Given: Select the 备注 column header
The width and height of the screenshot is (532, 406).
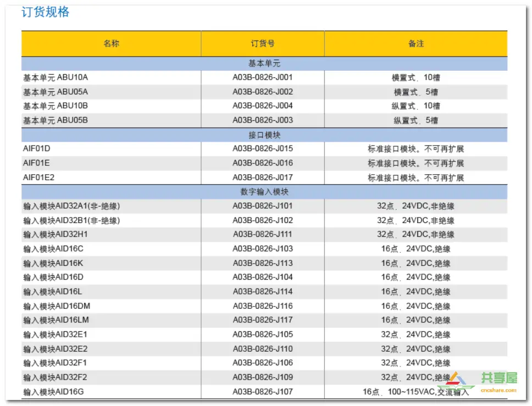Looking at the screenshot, I should [416, 44].
